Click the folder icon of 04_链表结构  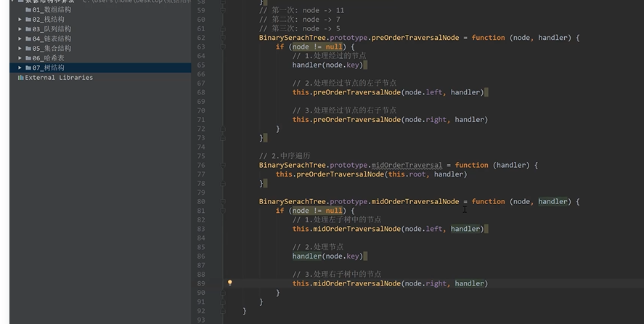[28, 39]
